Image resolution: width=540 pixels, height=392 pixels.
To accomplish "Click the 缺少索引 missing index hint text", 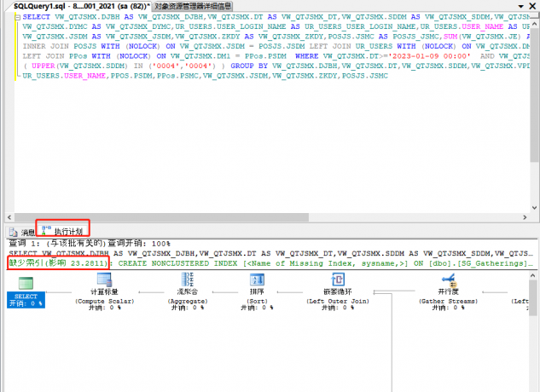I will pos(58,263).
